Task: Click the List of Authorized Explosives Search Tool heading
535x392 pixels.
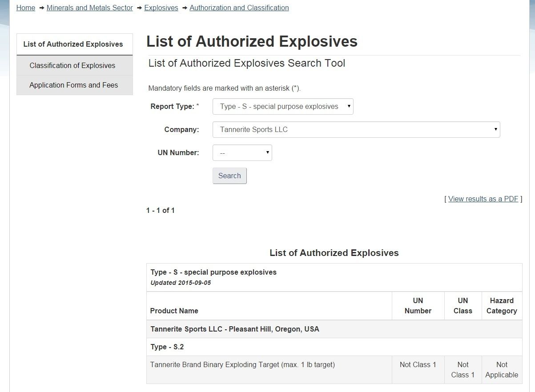Action: [x=247, y=63]
